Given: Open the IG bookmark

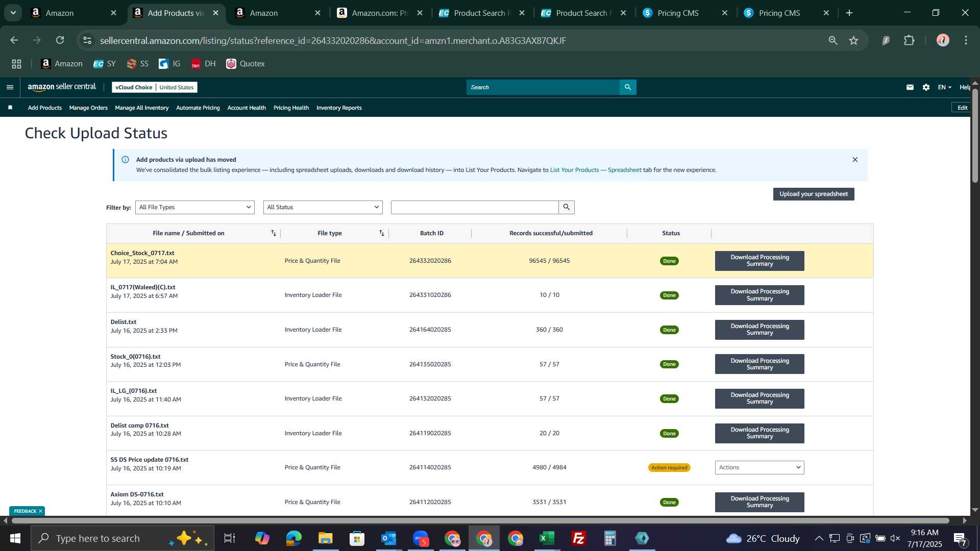Looking at the screenshot, I should pyautogui.click(x=169, y=64).
